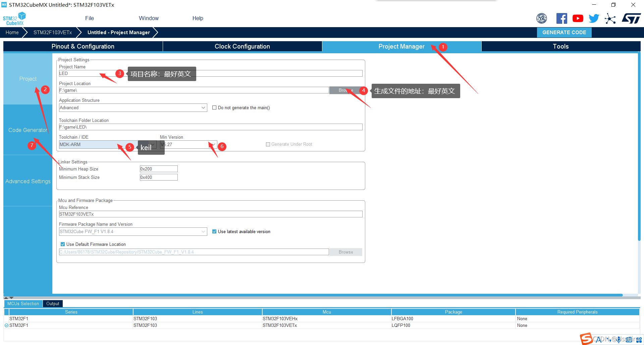Viewport: 644px width, 345px height.
Task: Open the YouTube channel icon
Action: click(578, 18)
